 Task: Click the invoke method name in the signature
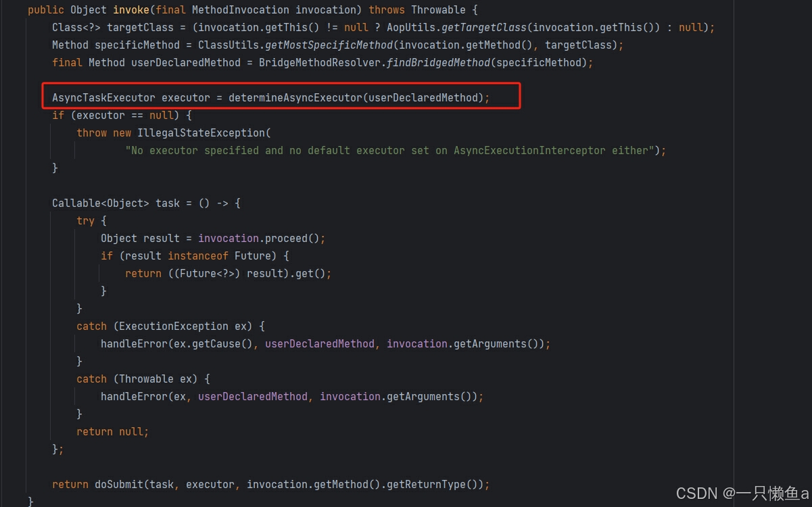tap(131, 9)
